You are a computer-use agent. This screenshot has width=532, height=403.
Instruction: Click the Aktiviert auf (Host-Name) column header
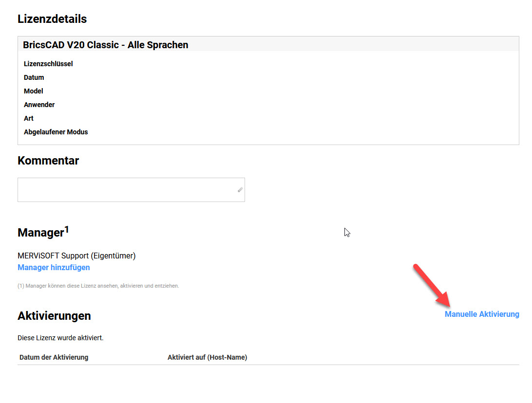pos(207,357)
